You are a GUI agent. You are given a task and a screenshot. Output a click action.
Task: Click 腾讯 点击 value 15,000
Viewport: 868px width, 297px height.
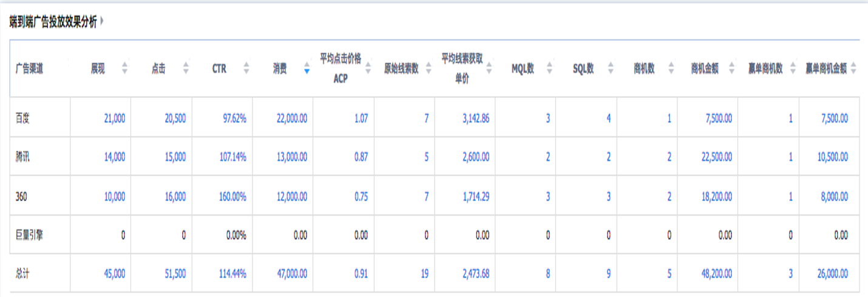[175, 157]
